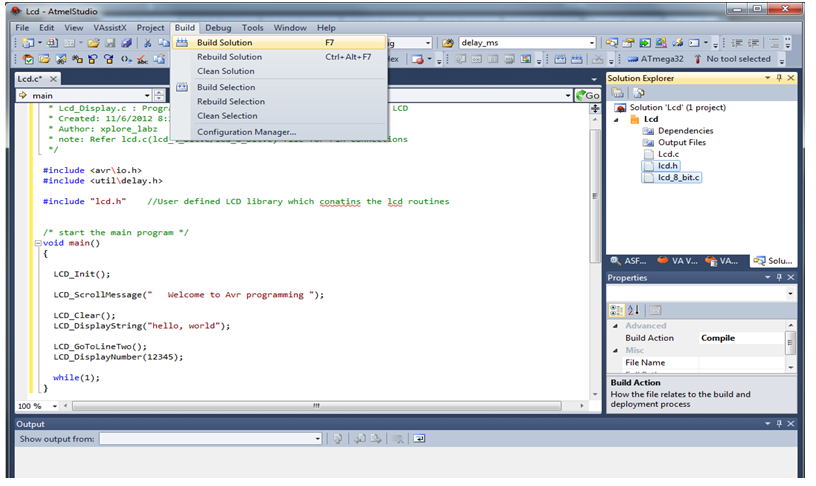Click the Save All icon
This screenshot has width=816, height=486.
[x=126, y=43]
